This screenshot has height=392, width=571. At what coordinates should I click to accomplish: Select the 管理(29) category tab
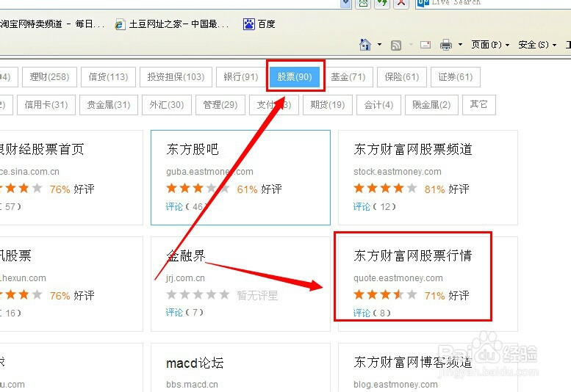click(220, 105)
